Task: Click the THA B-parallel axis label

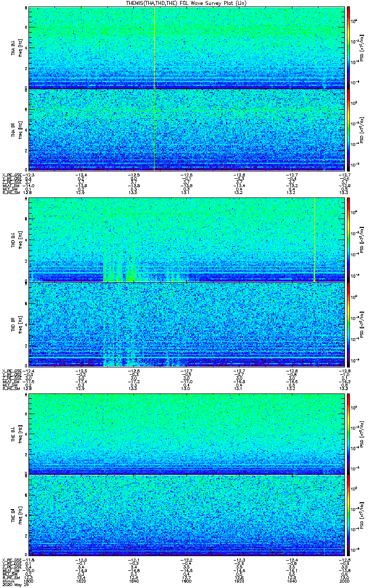Action: point(14,129)
